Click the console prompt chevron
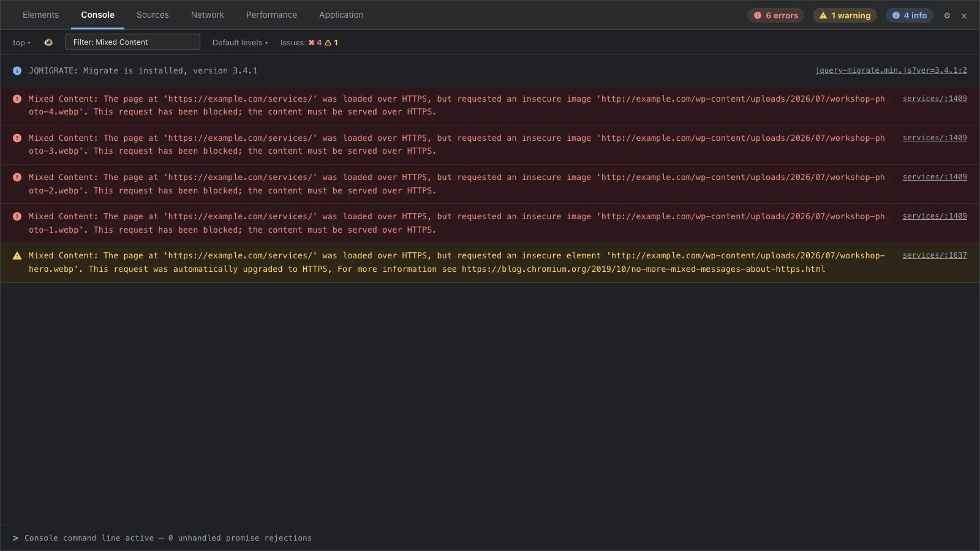The width and height of the screenshot is (980, 551). tap(15, 538)
